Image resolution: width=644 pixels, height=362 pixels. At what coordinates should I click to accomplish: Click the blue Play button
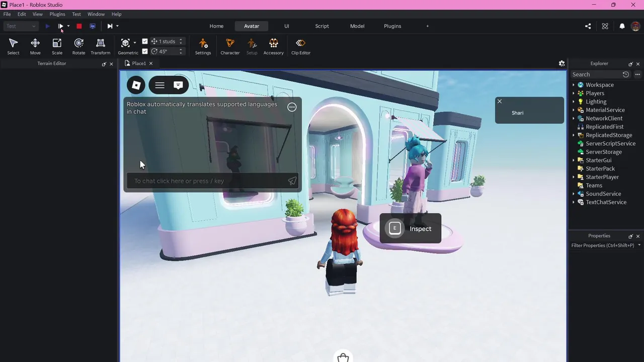47,26
